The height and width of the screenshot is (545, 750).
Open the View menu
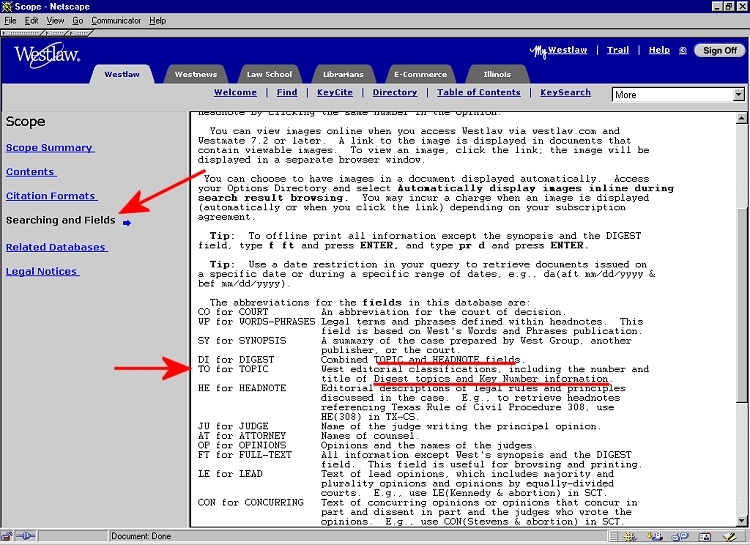click(55, 21)
